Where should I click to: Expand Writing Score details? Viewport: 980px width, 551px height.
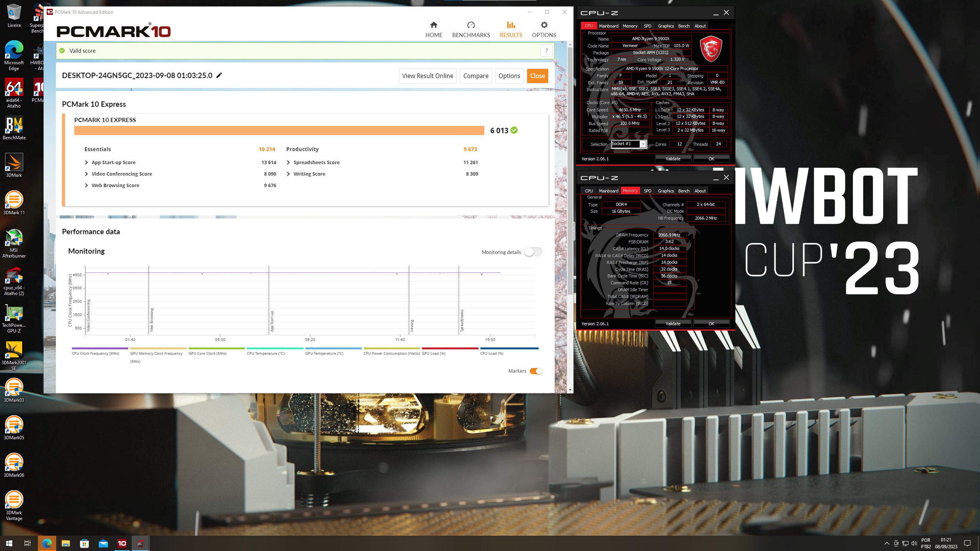point(288,174)
